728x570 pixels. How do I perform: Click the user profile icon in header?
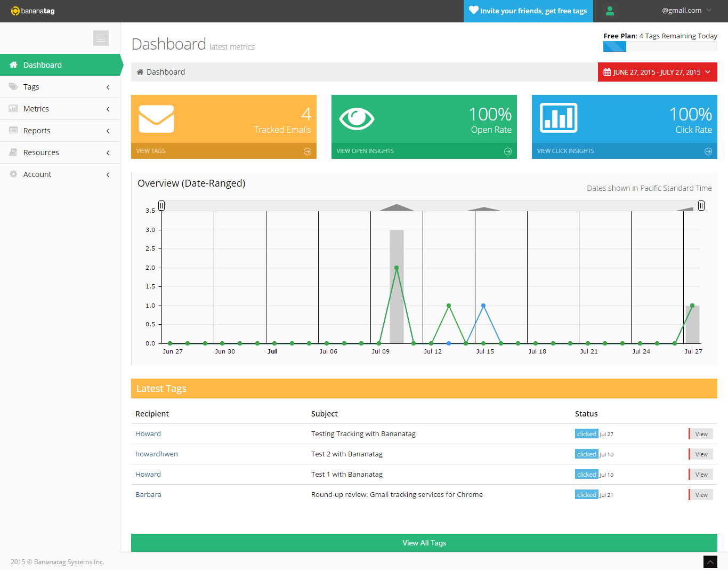[x=610, y=11]
